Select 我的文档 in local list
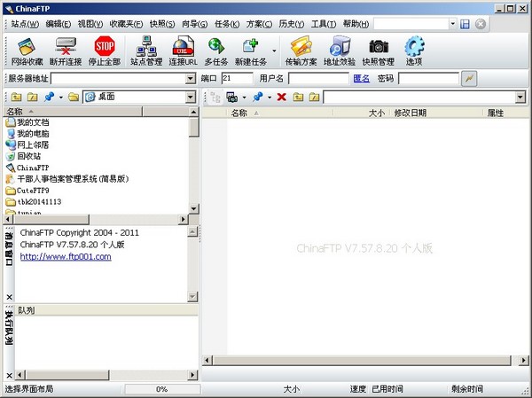Screen dimensions: 532x398 click(27, 122)
